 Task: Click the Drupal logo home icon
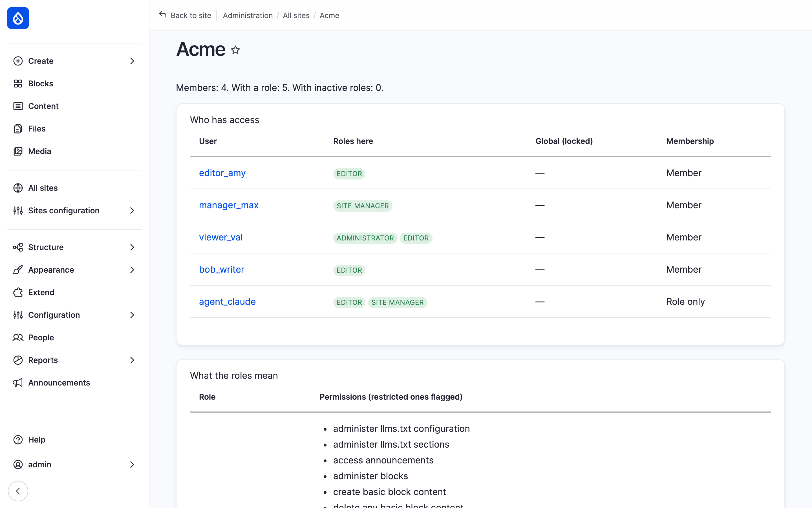pos(18,18)
